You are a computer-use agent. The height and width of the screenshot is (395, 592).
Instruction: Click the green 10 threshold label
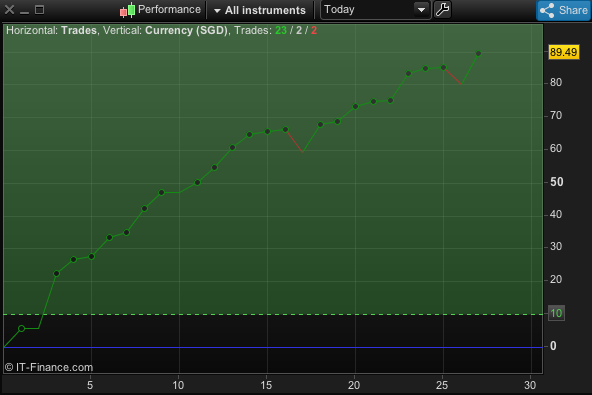(x=556, y=313)
